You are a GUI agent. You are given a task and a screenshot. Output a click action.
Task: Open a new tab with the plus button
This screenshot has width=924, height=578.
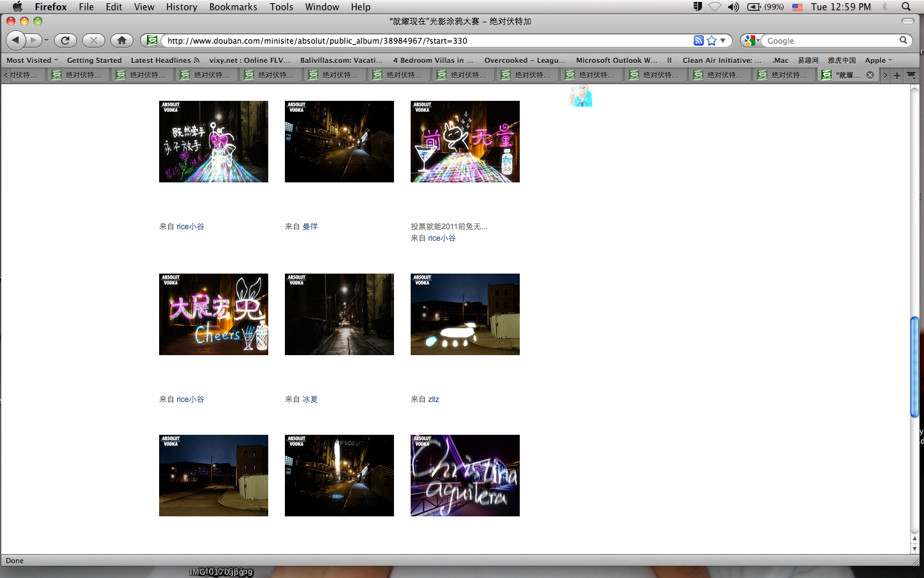coord(897,75)
